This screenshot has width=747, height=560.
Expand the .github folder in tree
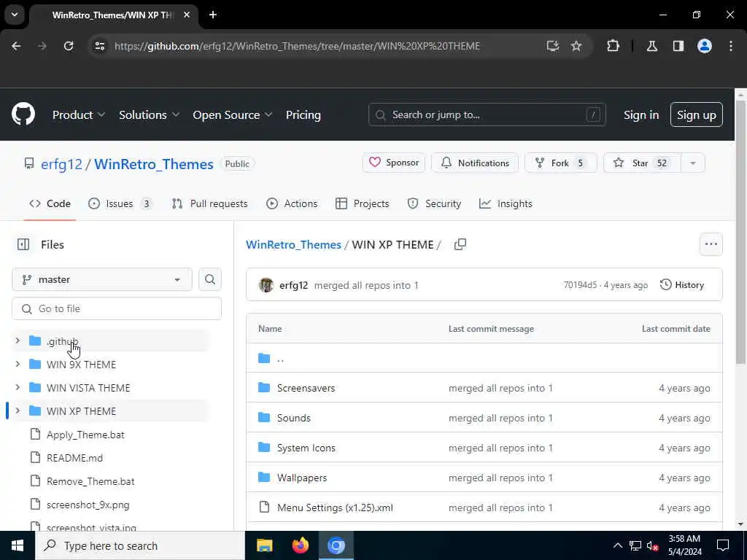point(18,341)
